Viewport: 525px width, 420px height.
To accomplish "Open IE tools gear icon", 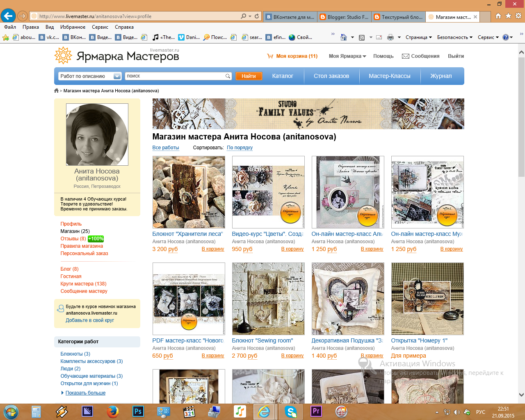I will coord(518,16).
